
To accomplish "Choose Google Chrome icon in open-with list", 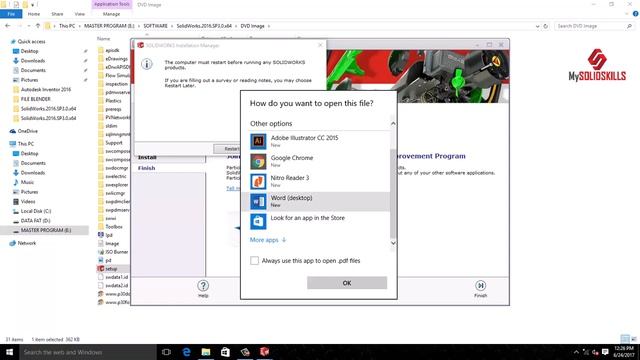I will (258, 161).
